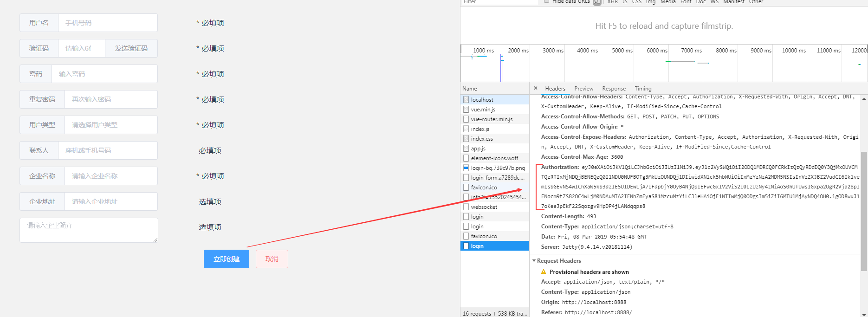Click the Provisional headers are shown text
Viewport: 868px width, 317px height.
pyautogui.click(x=589, y=272)
